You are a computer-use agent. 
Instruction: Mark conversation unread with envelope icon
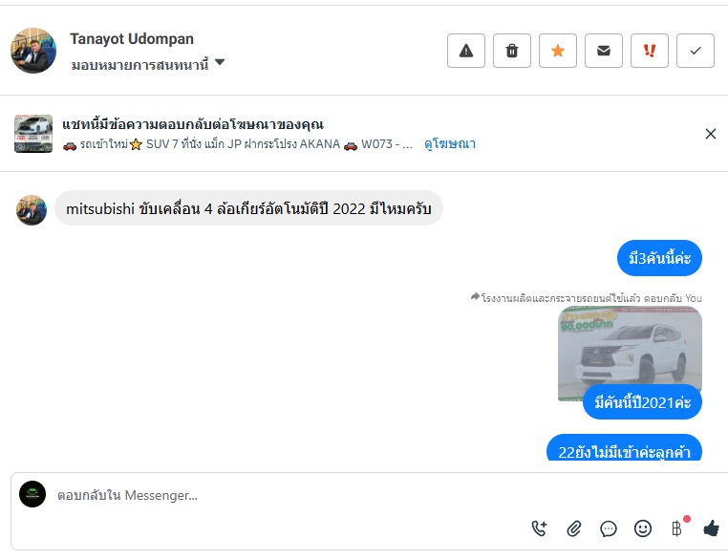click(604, 51)
